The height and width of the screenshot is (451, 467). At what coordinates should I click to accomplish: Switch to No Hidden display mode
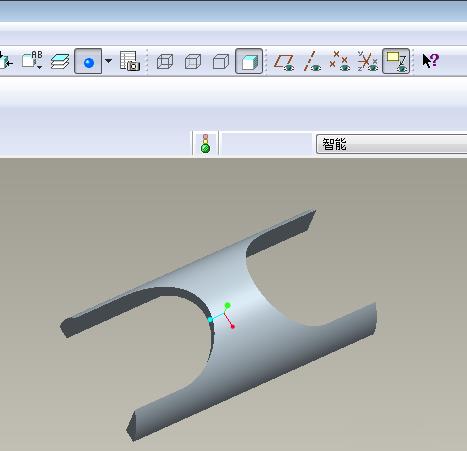pyautogui.click(x=221, y=61)
